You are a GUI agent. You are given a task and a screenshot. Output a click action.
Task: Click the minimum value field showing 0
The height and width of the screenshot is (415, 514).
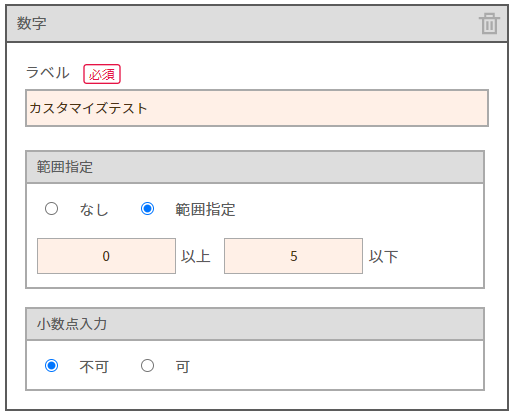(x=106, y=256)
